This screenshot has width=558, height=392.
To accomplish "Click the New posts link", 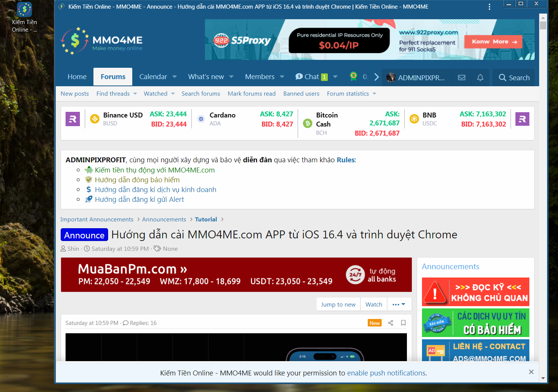I will (x=75, y=94).
